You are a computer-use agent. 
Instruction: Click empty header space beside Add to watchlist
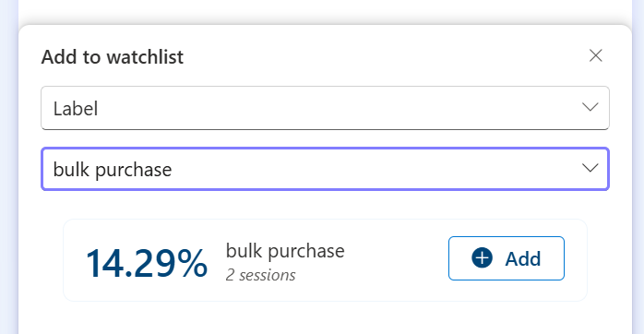click(382, 56)
